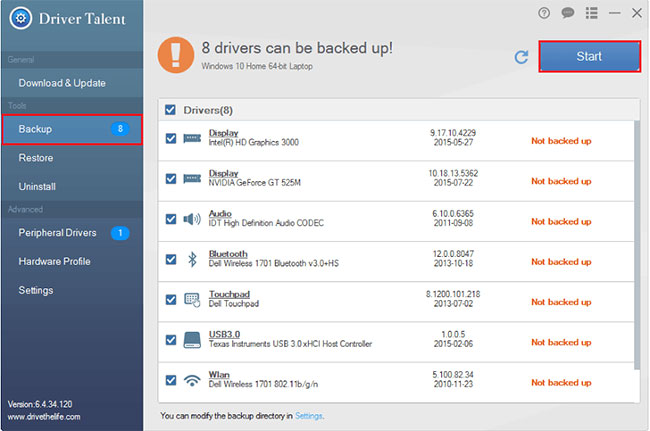Uncheck the NVIDIA GeForce GT 525M driver
Image resolution: width=650 pixels, height=431 pixels.
(x=171, y=178)
